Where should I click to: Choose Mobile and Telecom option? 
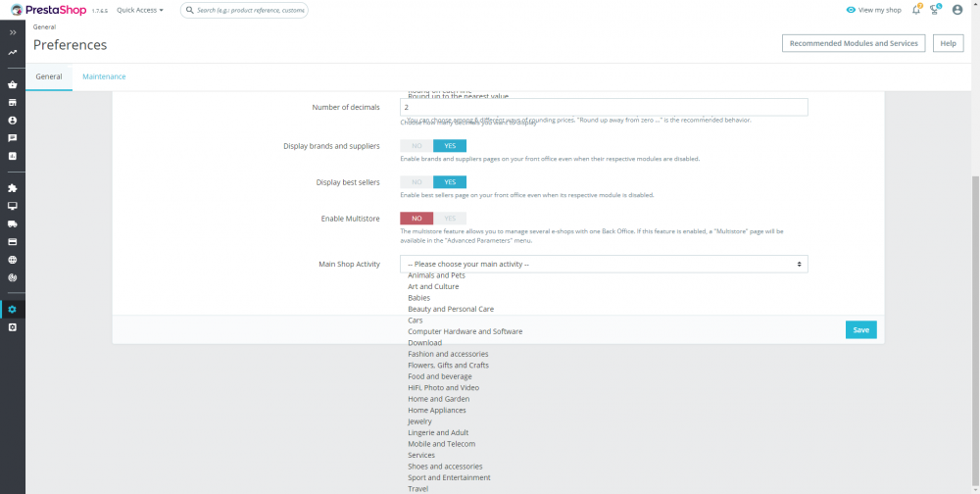(441, 444)
